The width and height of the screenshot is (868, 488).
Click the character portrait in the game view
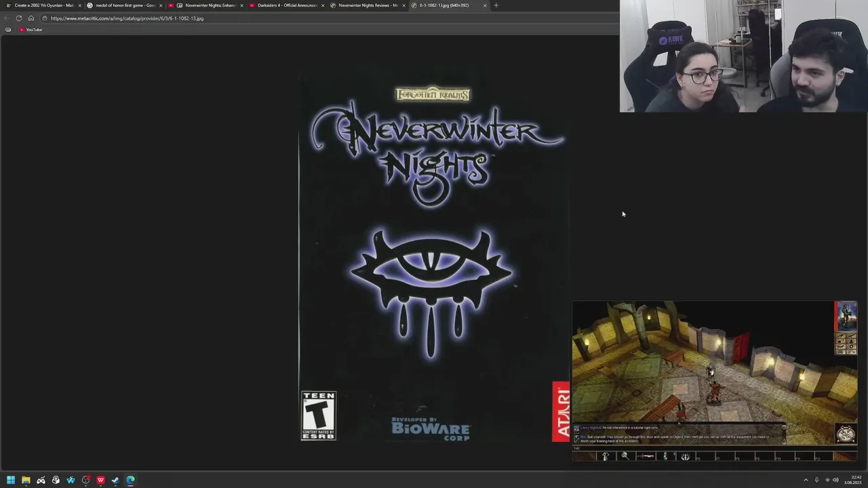tap(846, 317)
